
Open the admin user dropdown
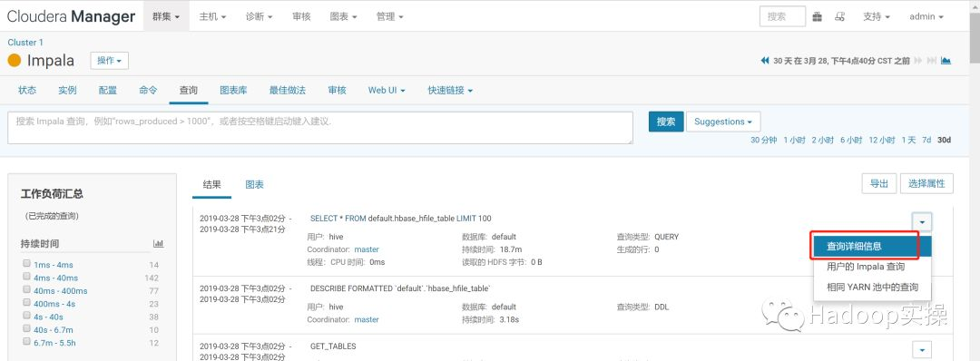pyautogui.click(x=926, y=17)
